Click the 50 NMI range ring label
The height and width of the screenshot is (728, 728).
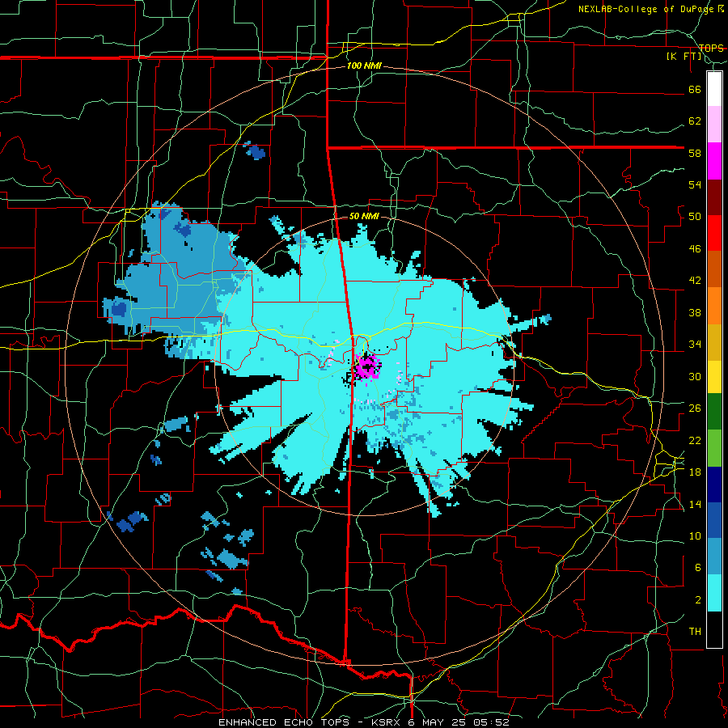(x=364, y=216)
